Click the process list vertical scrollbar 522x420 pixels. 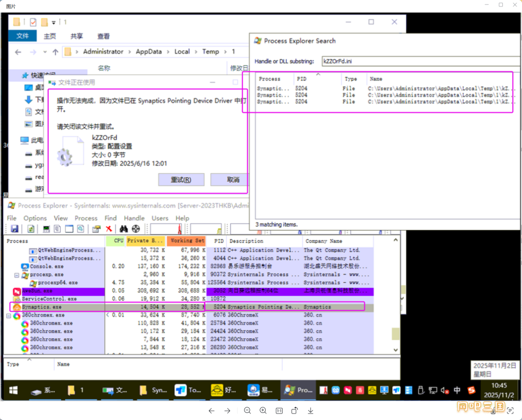click(396, 295)
